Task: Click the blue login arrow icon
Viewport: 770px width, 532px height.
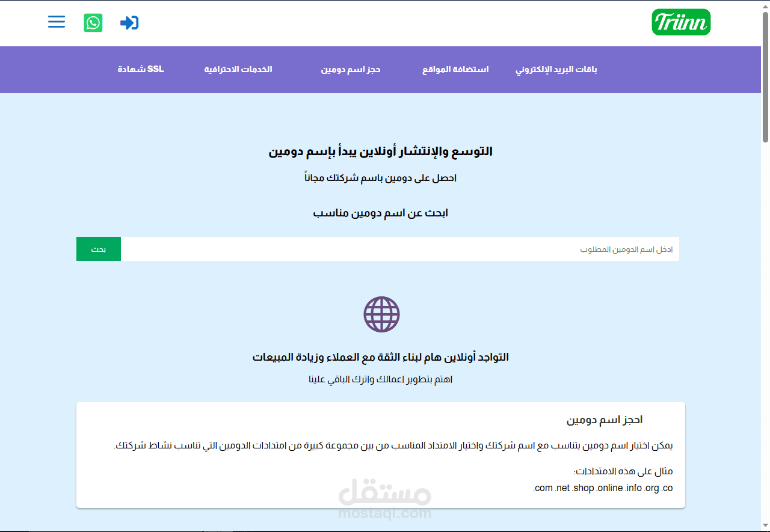Action: [129, 23]
